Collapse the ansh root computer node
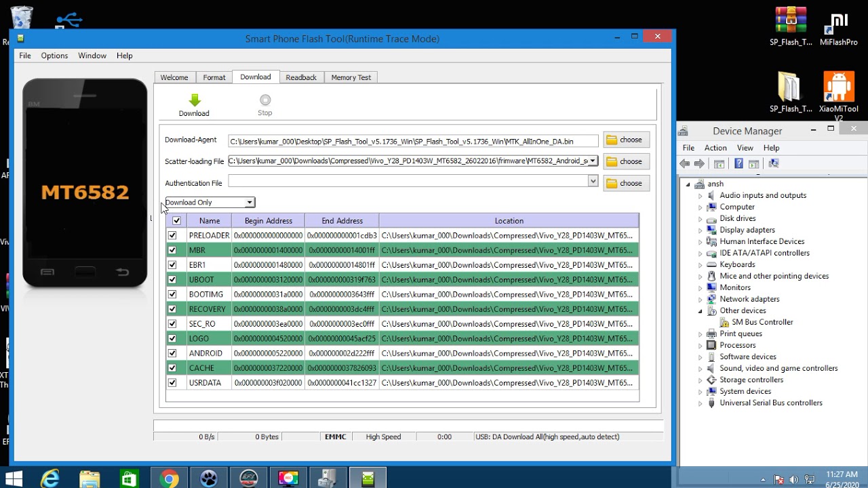The width and height of the screenshot is (868, 488). coord(688,184)
